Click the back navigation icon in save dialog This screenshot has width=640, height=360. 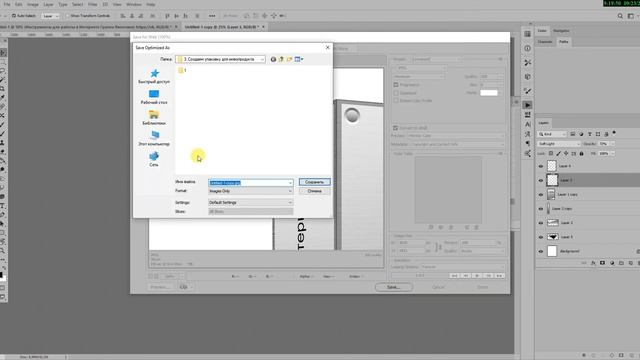(273, 59)
